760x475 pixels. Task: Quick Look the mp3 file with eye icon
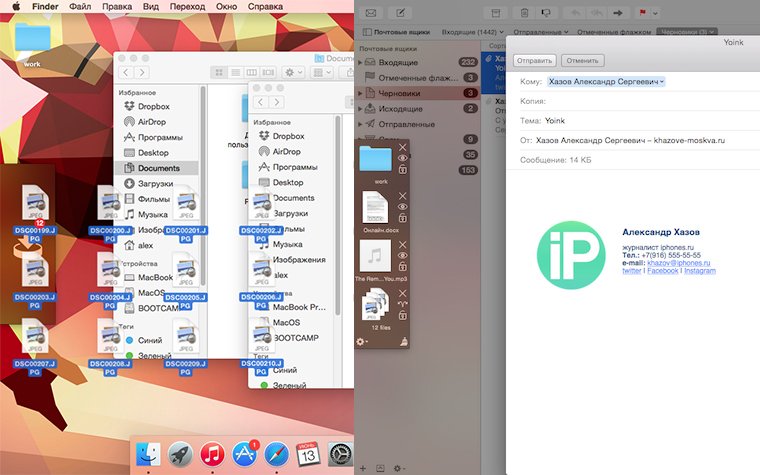point(402,255)
